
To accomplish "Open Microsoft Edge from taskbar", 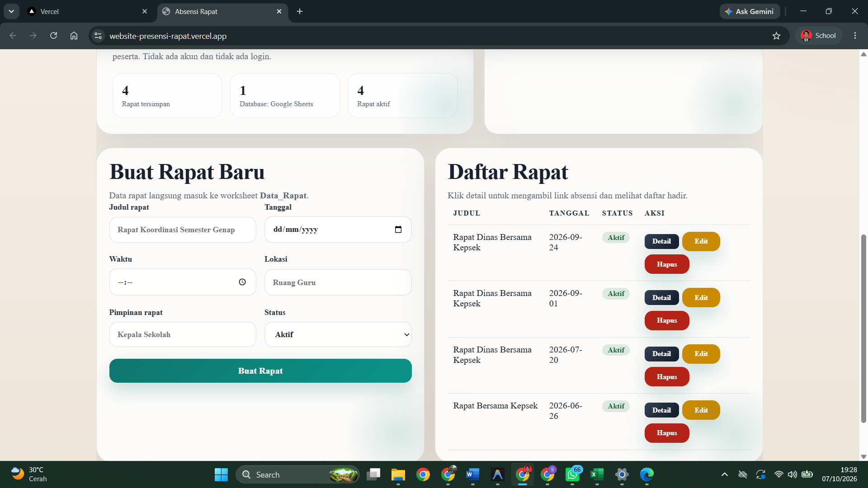I will tap(647, 474).
